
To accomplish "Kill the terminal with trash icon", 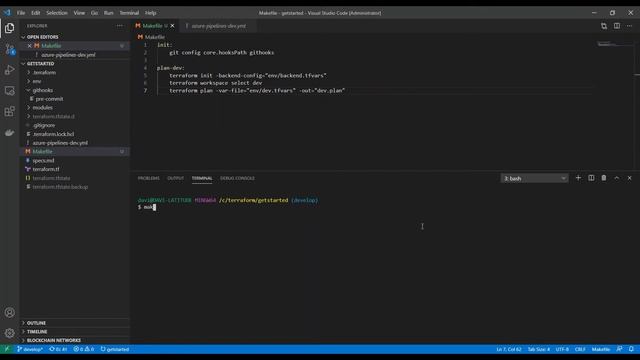I will pos(604,178).
